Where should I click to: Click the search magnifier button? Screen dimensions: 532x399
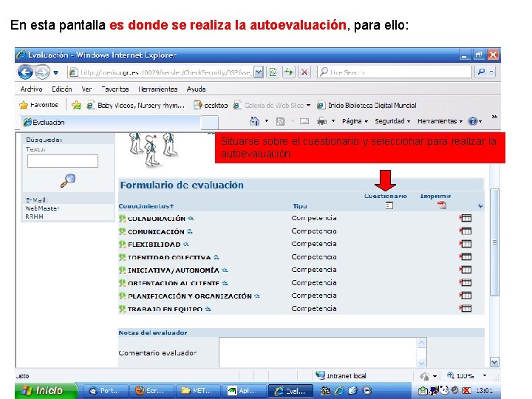481,72
